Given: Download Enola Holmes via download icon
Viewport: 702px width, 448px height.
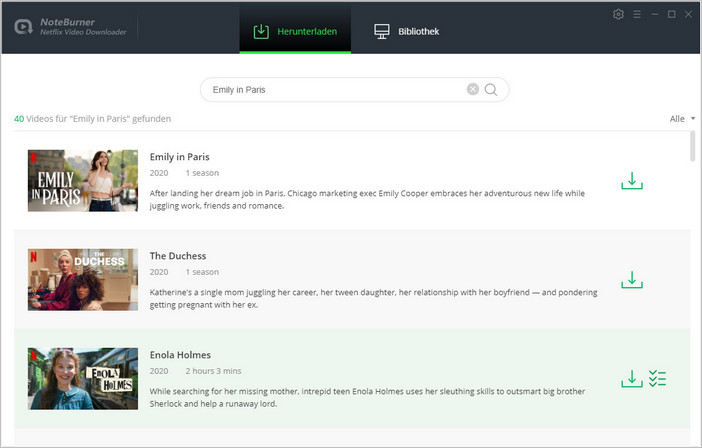Looking at the screenshot, I should click(x=632, y=379).
